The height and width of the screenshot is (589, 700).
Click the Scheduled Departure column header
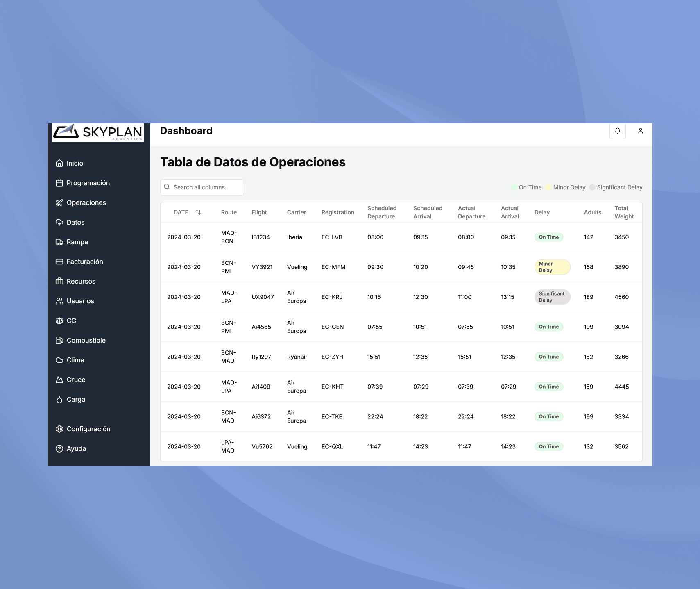382,212
